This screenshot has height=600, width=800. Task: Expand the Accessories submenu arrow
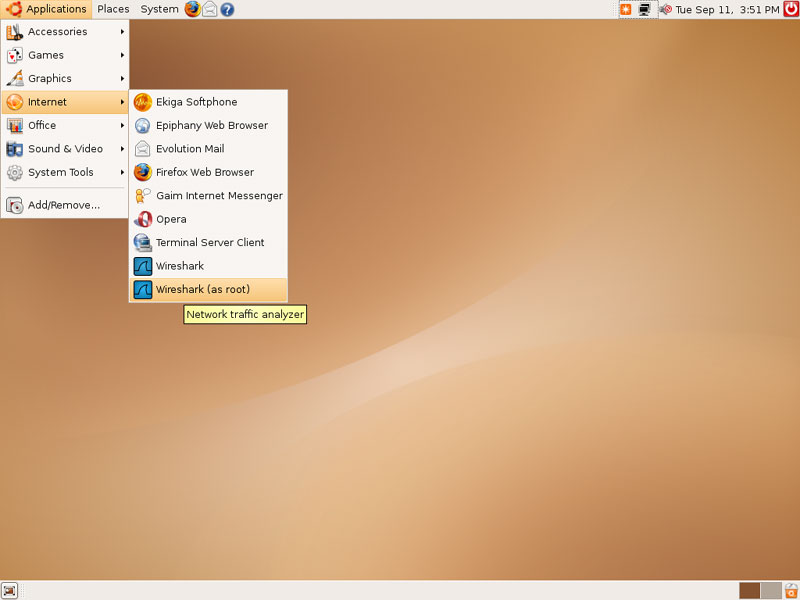(122, 32)
